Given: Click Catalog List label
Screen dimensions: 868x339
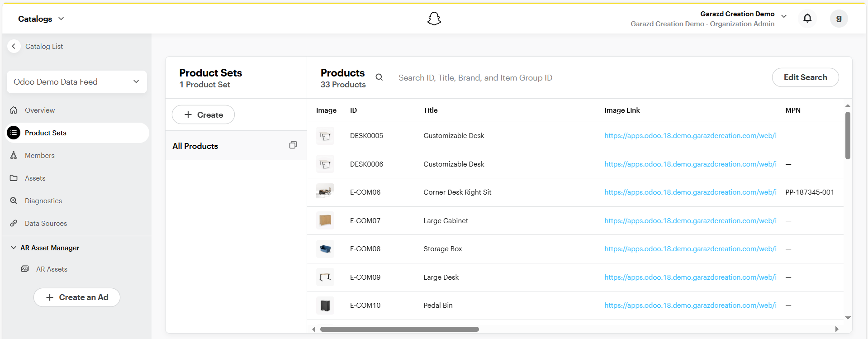Looking at the screenshot, I should click(44, 46).
